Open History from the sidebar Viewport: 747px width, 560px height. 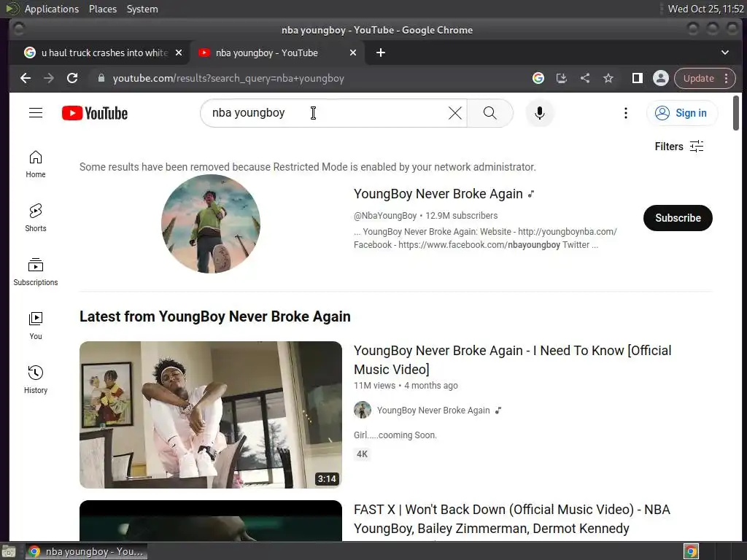click(36, 379)
